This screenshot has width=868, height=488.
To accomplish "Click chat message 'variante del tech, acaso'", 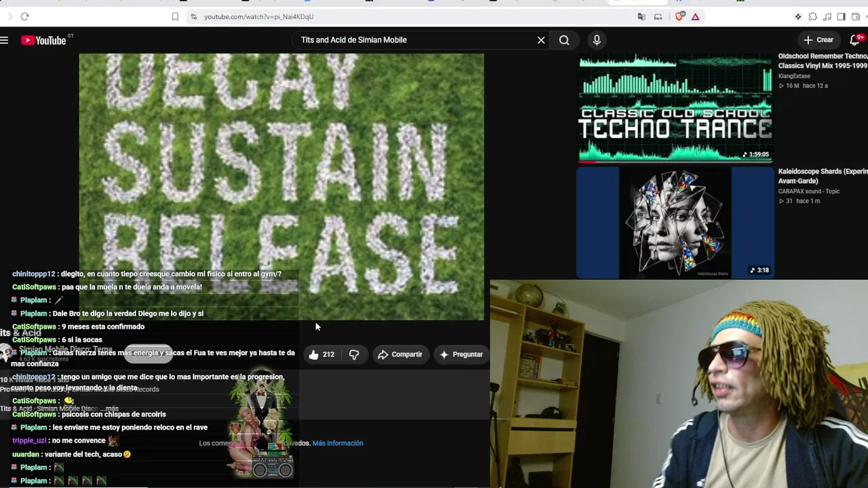I will tap(85, 454).
